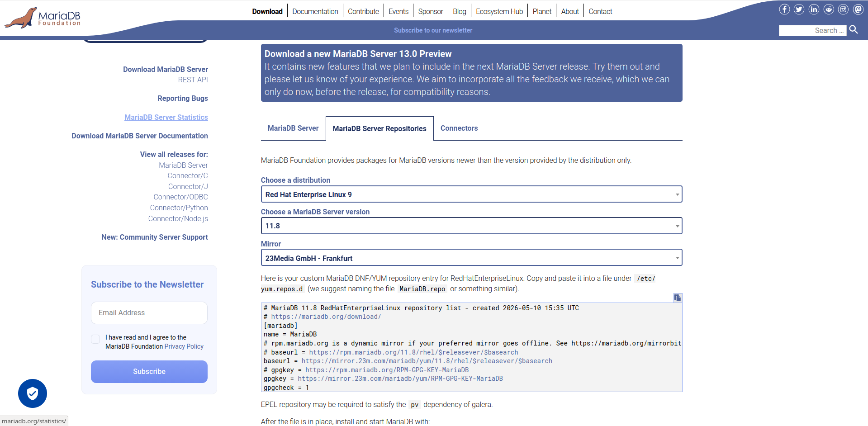This screenshot has height=426, width=868.
Task: Open the Ecosystem Hub menu item
Action: [499, 11]
